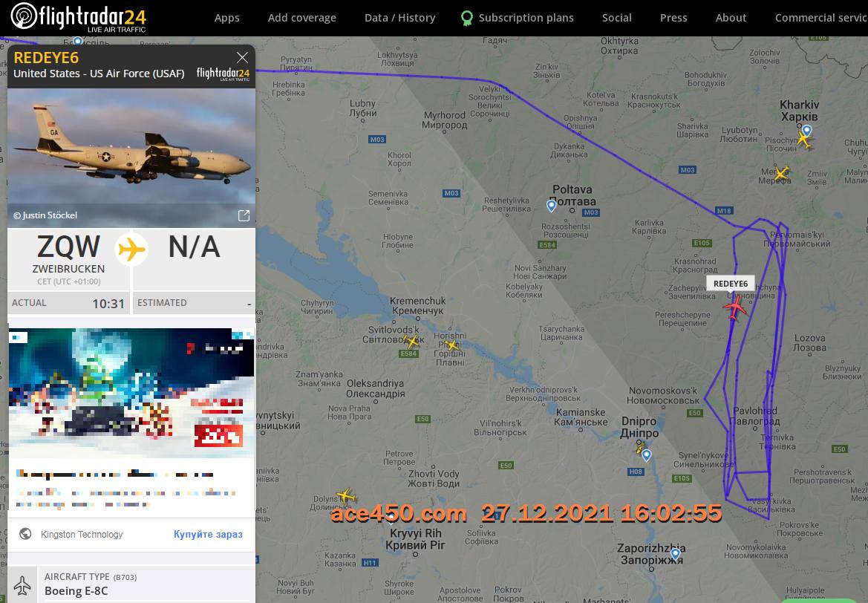Open the aircraft photo external link icon
Screen dimensions: 868x603
244,215
